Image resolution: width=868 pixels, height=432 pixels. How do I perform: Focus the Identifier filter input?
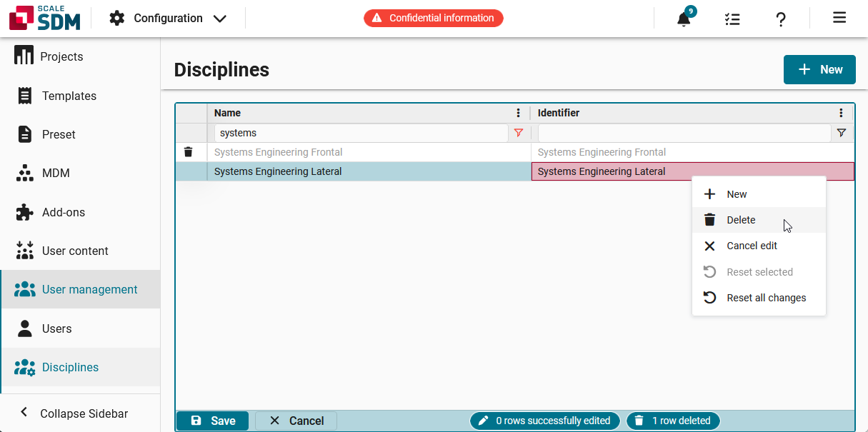[x=684, y=133]
